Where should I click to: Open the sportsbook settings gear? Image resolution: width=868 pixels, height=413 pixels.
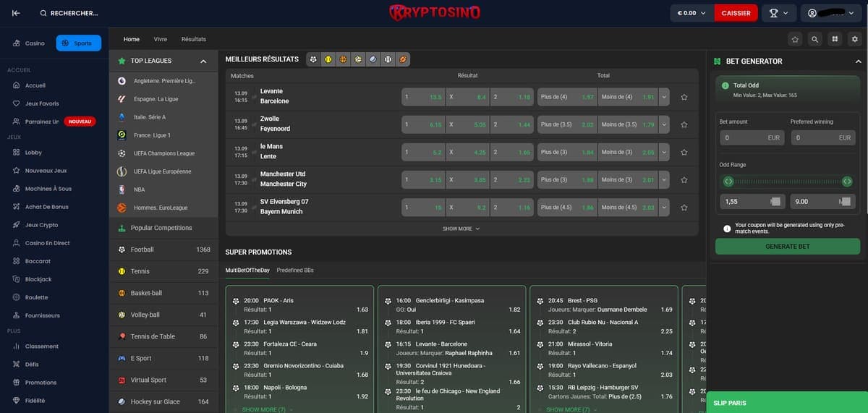854,39
